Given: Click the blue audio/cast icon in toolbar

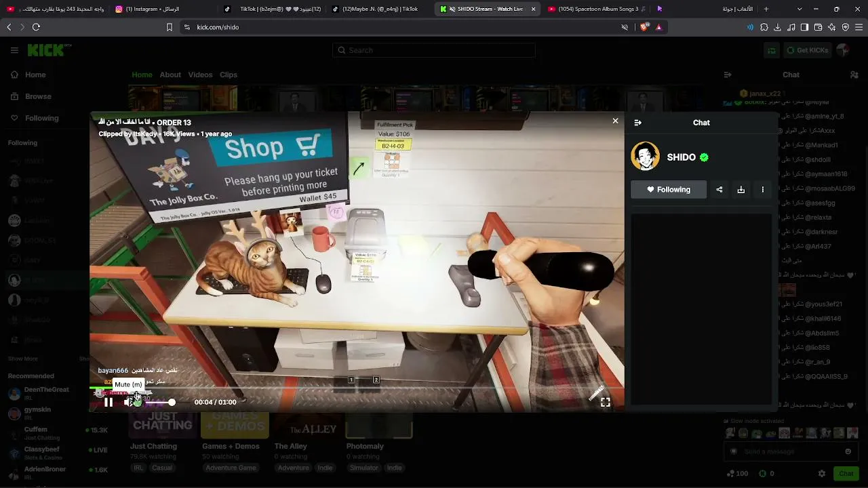Looking at the screenshot, I should pos(750,27).
